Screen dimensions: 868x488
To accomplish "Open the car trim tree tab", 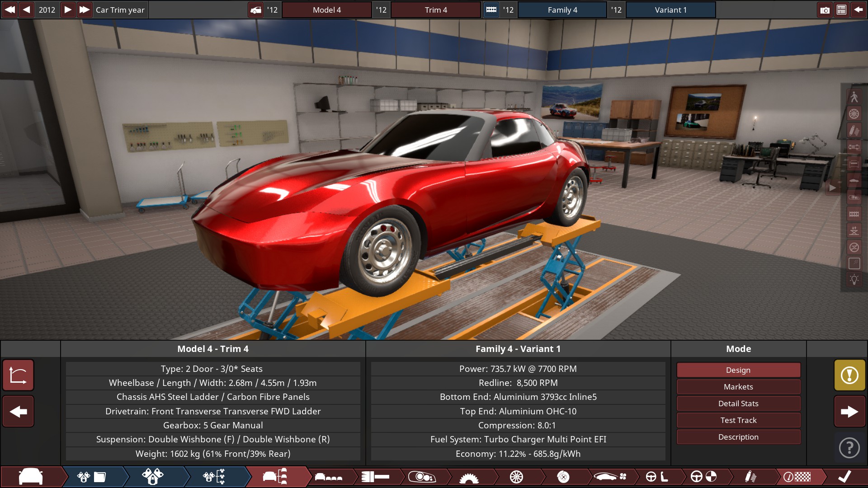I will point(275,477).
